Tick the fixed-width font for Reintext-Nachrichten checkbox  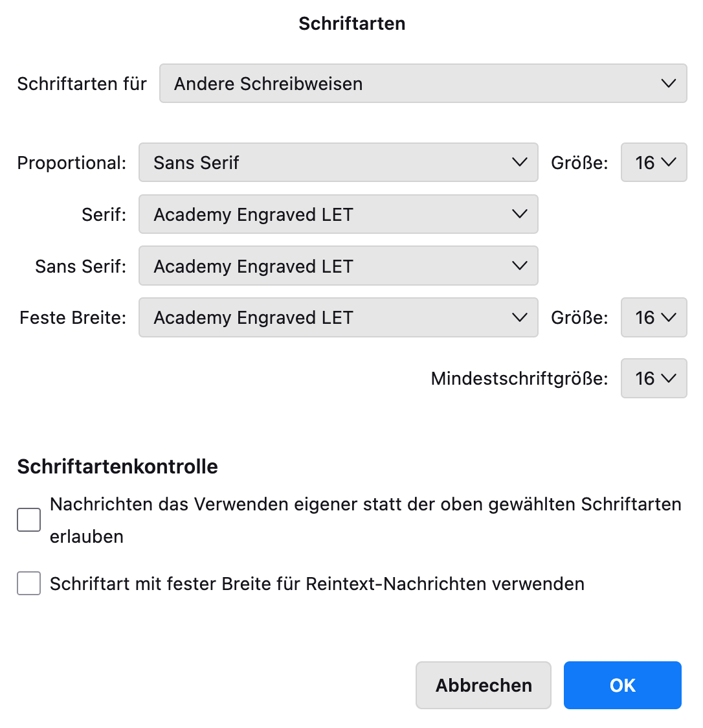pyautogui.click(x=29, y=584)
